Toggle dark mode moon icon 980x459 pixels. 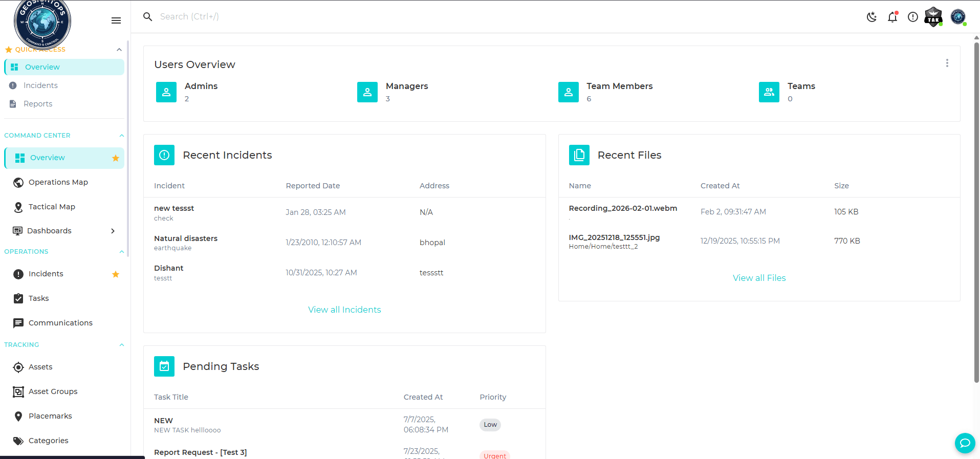[872, 17]
